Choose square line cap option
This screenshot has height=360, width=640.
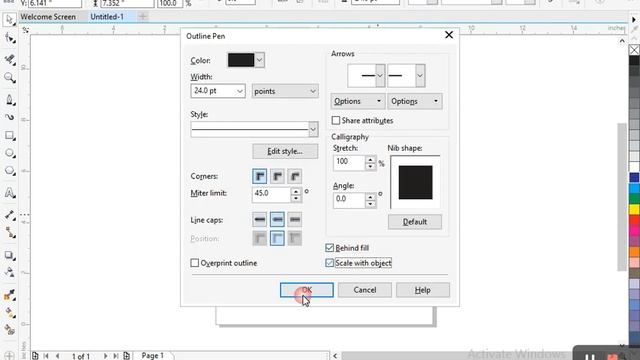tap(260, 220)
